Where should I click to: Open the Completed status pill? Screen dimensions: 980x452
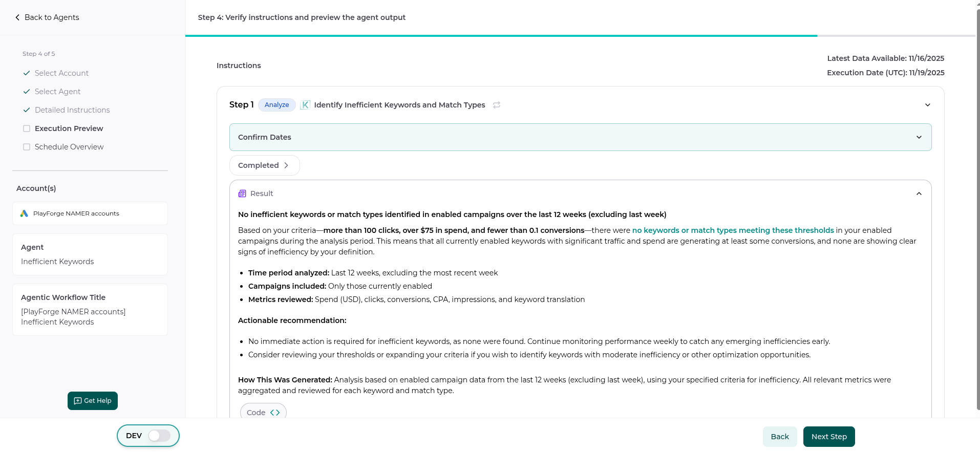pos(264,165)
